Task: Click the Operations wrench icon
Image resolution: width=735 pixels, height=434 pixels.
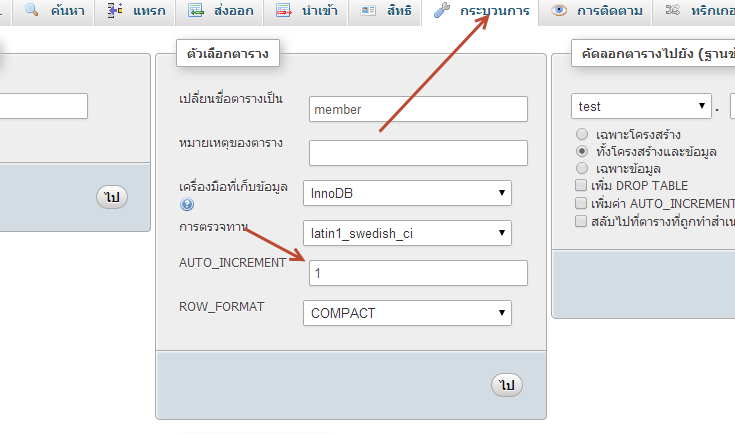Action: (x=442, y=10)
